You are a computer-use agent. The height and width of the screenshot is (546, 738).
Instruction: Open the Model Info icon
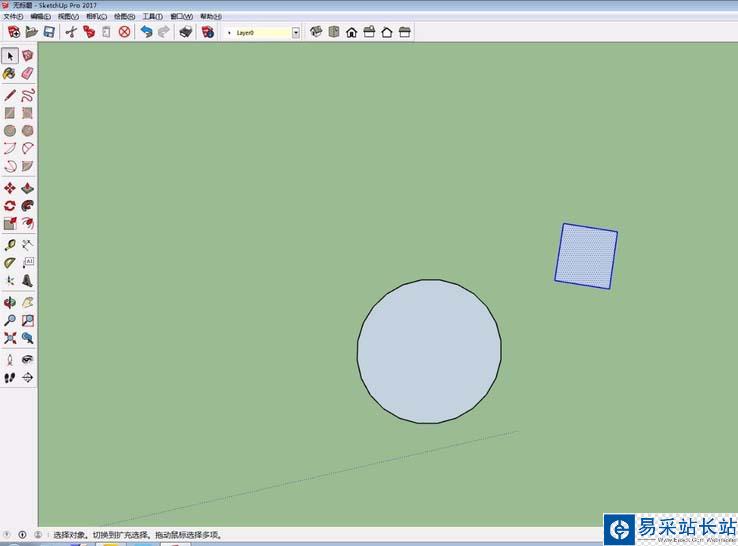(208, 32)
